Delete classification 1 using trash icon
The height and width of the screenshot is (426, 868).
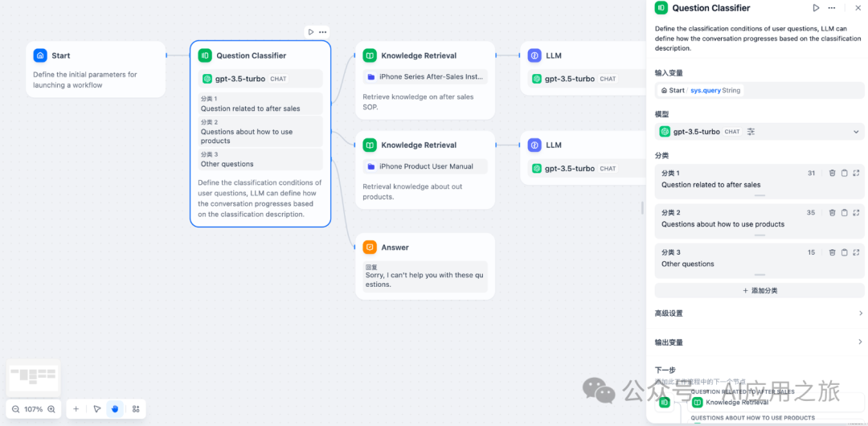click(x=832, y=173)
